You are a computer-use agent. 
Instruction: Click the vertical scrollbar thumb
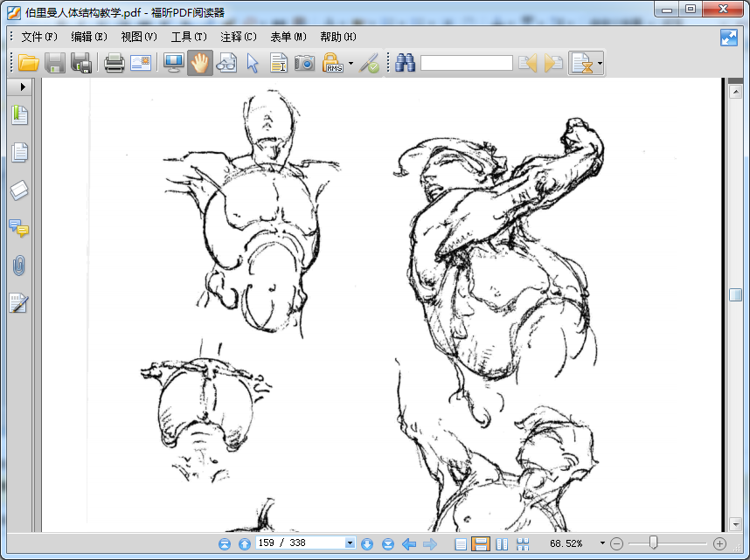[736, 294]
